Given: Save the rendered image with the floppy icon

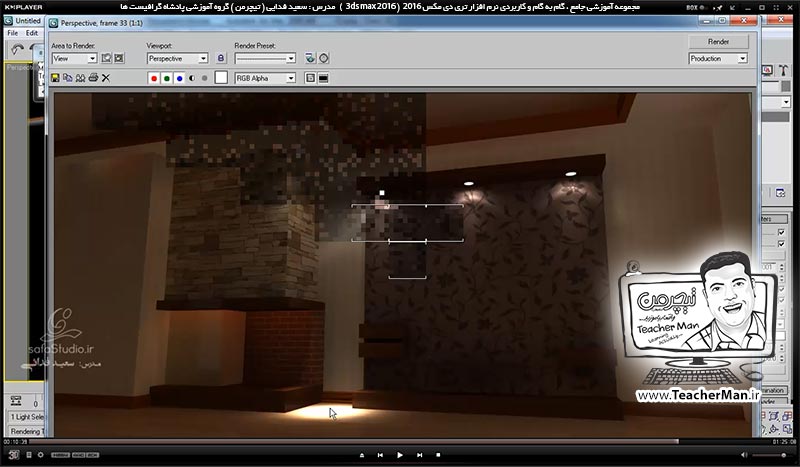Looking at the screenshot, I should click(x=55, y=78).
